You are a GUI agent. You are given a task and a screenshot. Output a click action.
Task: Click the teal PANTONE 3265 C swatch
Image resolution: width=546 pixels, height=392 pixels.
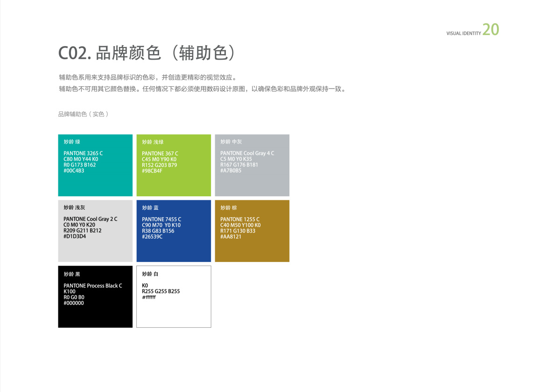click(x=95, y=165)
